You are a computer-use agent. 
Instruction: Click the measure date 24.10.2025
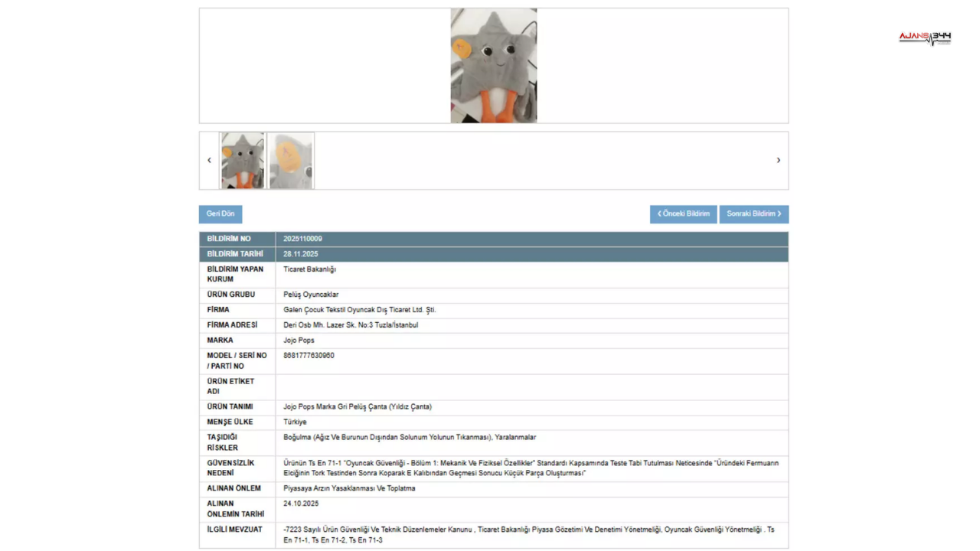(x=300, y=504)
